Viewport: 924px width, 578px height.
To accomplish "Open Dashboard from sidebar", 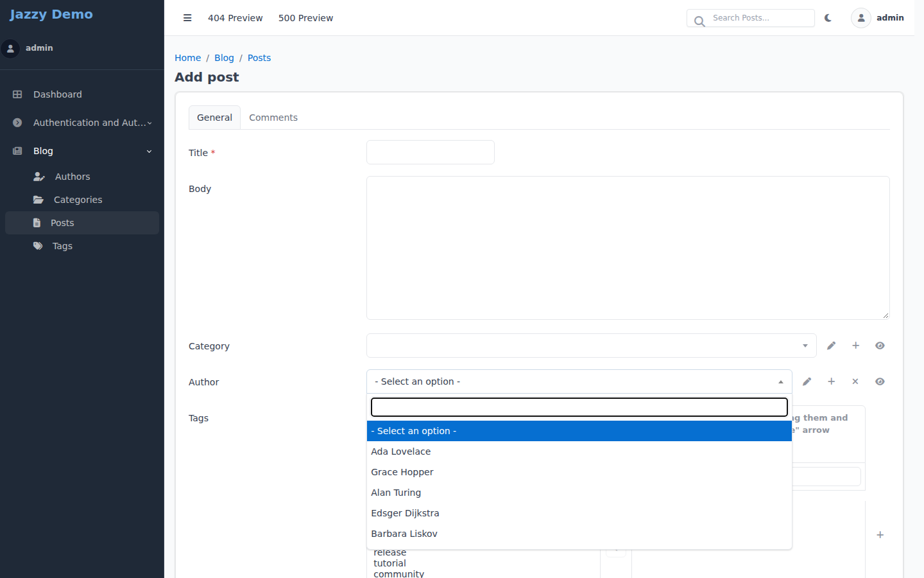I will (82, 94).
